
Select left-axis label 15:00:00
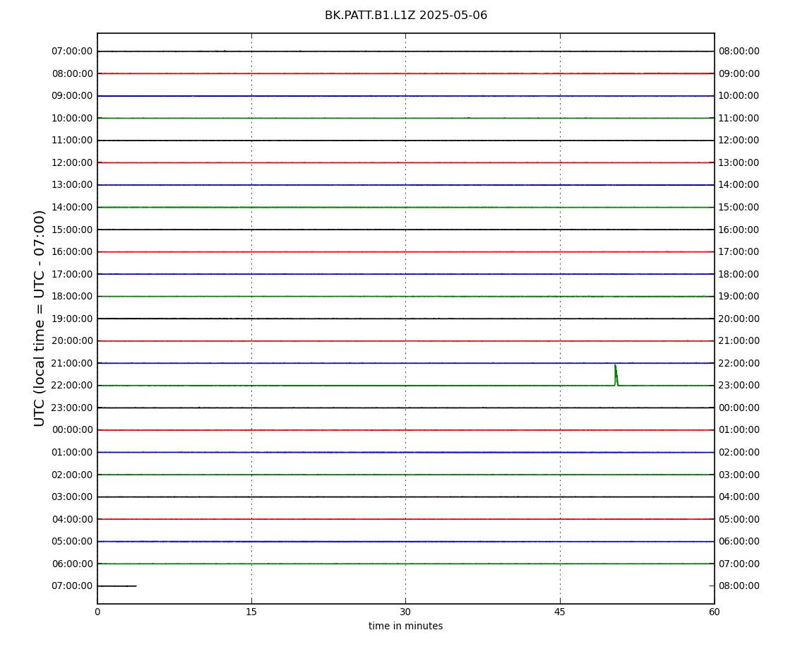pos(72,230)
